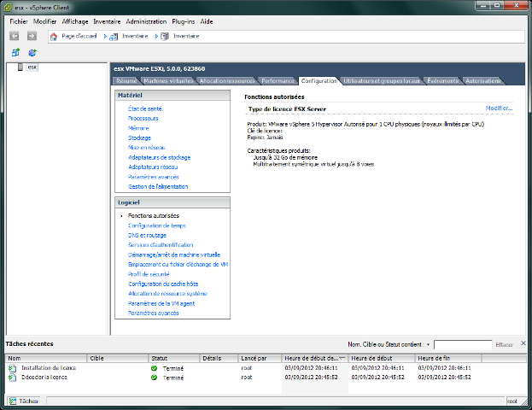Switch to the Résumé tab
Viewport: 532px width, 410px height.
pyautogui.click(x=126, y=81)
